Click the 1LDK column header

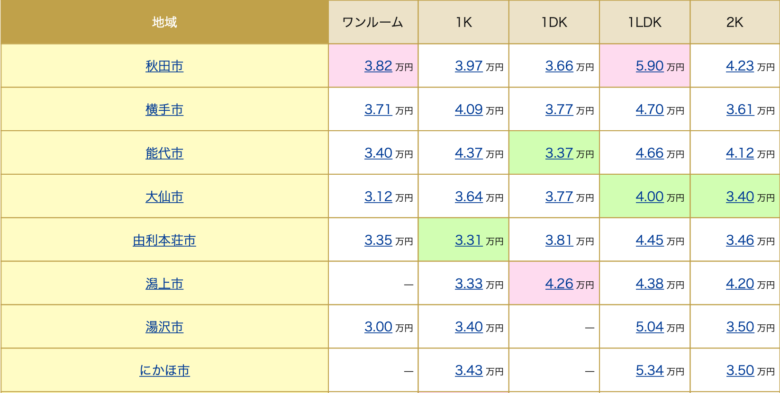(x=645, y=22)
